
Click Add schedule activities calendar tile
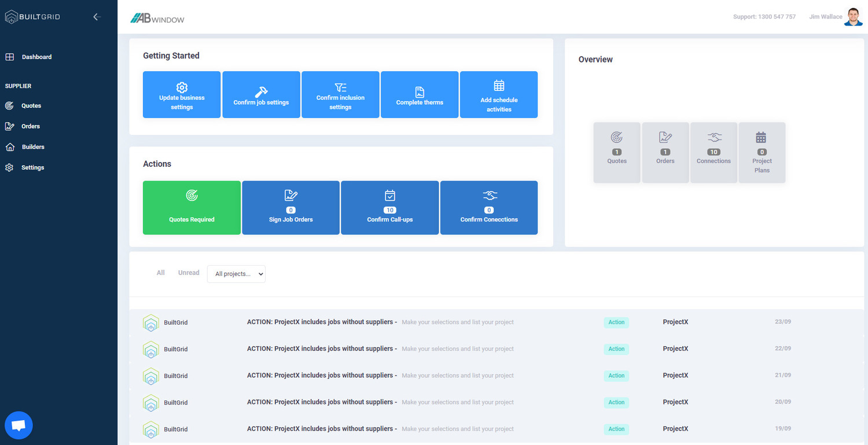(499, 95)
